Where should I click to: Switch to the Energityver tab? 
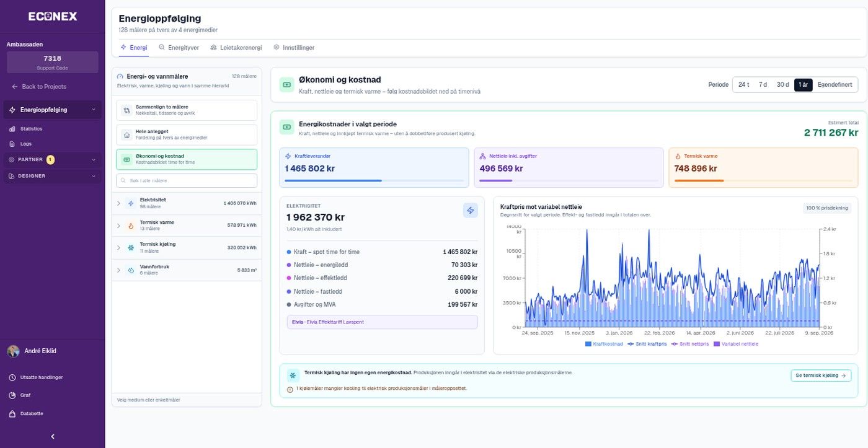(x=179, y=47)
